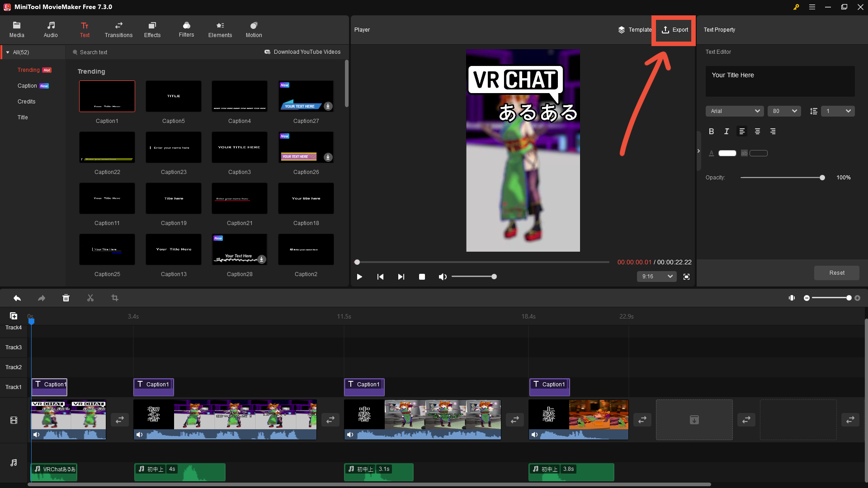
Task: Enter fullscreen preview mode
Action: [686, 277]
